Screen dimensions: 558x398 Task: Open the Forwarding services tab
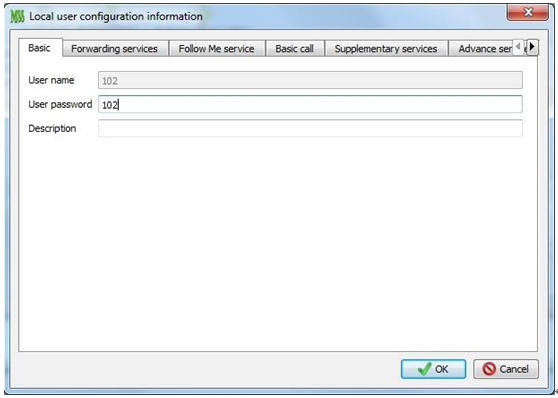point(115,48)
